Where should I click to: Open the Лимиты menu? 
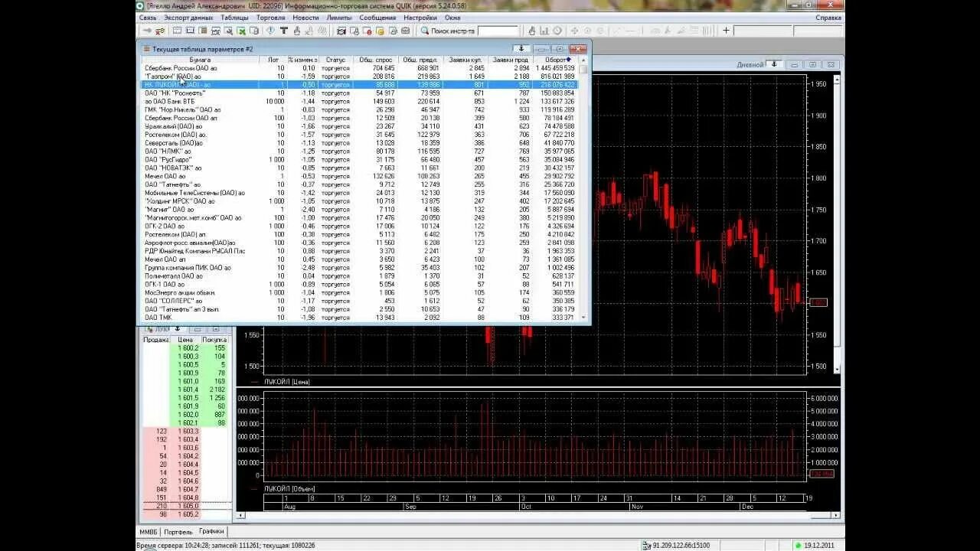click(339, 18)
